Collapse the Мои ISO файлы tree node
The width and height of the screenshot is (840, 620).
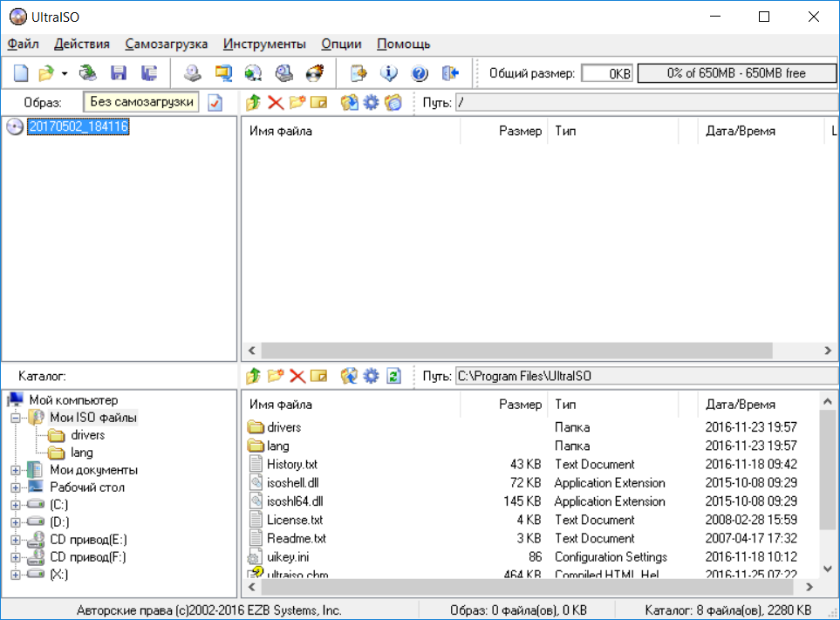point(15,418)
